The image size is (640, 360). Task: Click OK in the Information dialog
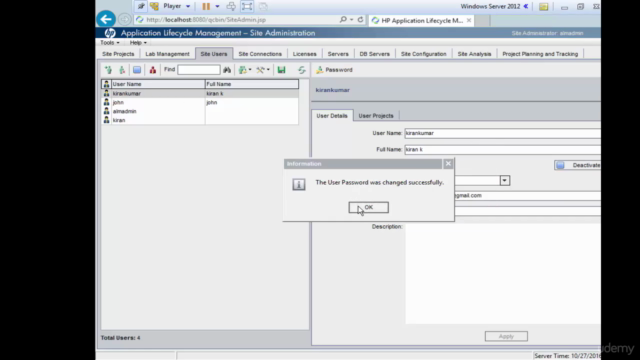click(369, 207)
